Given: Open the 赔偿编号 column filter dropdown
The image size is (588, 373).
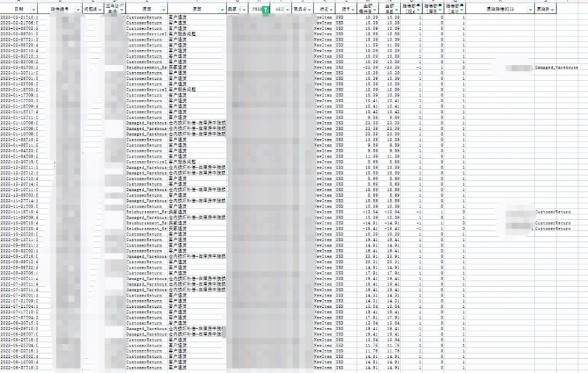Looking at the screenshot, I should click(78, 10).
